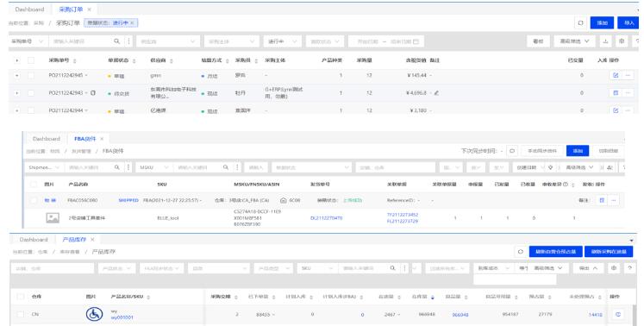This screenshot has height=326, width=644.
Task: Click the purchase order keyword search field
Action: (81, 41)
